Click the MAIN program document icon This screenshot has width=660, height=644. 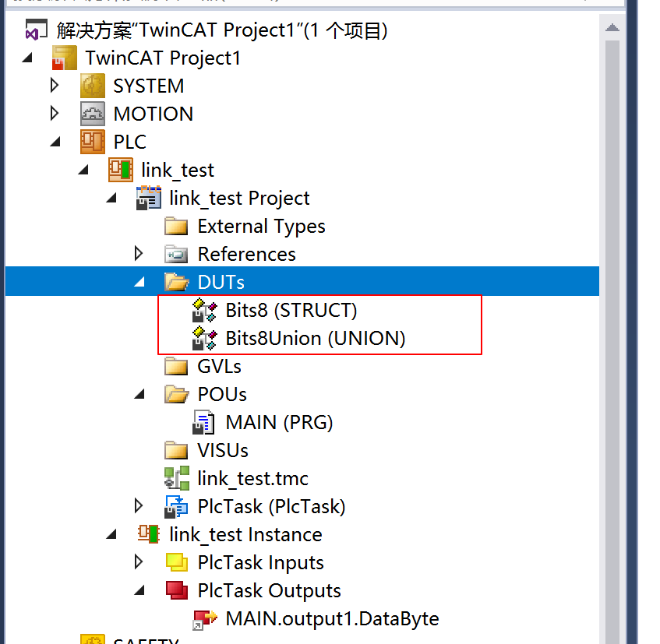pos(203,422)
